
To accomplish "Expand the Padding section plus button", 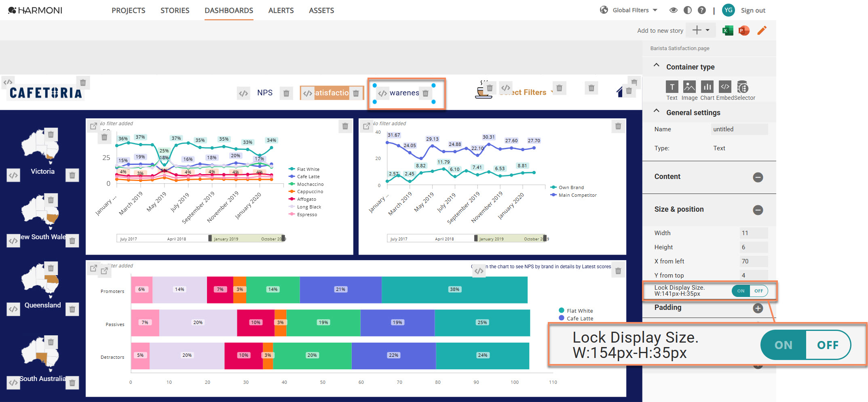I will [758, 308].
